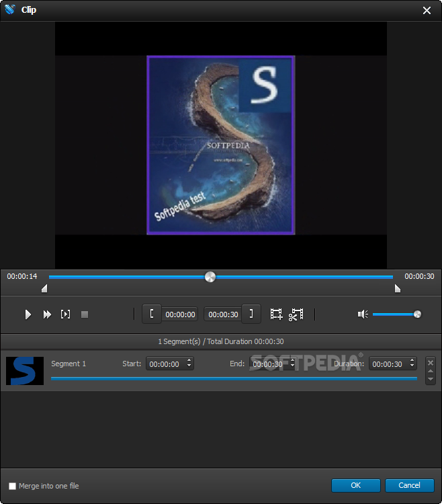The width and height of the screenshot is (442, 504).
Task: Click the fast forward button
Action: 47,314
